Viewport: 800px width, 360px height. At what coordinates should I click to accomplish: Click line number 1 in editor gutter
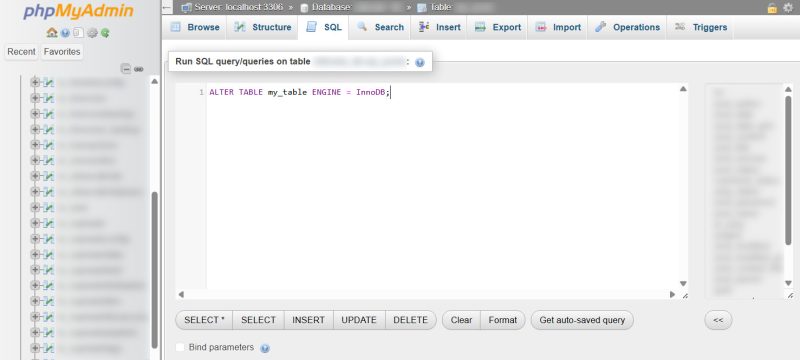pyautogui.click(x=201, y=92)
